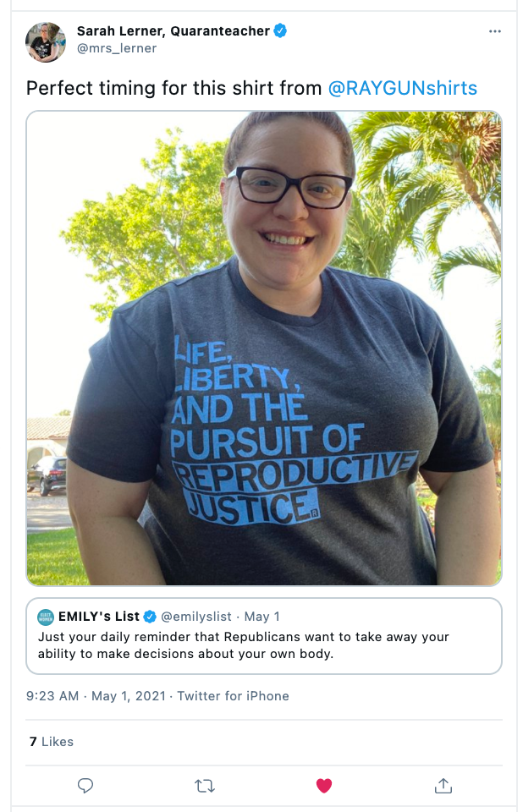This screenshot has height=812, width=523.
Task: Open the @mrs_lerner handle
Action: pos(117,48)
